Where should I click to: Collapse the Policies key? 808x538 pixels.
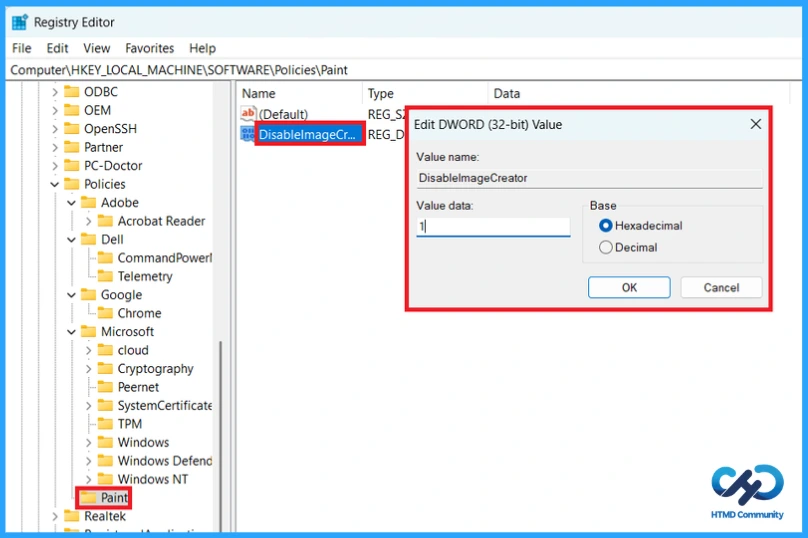coord(55,184)
